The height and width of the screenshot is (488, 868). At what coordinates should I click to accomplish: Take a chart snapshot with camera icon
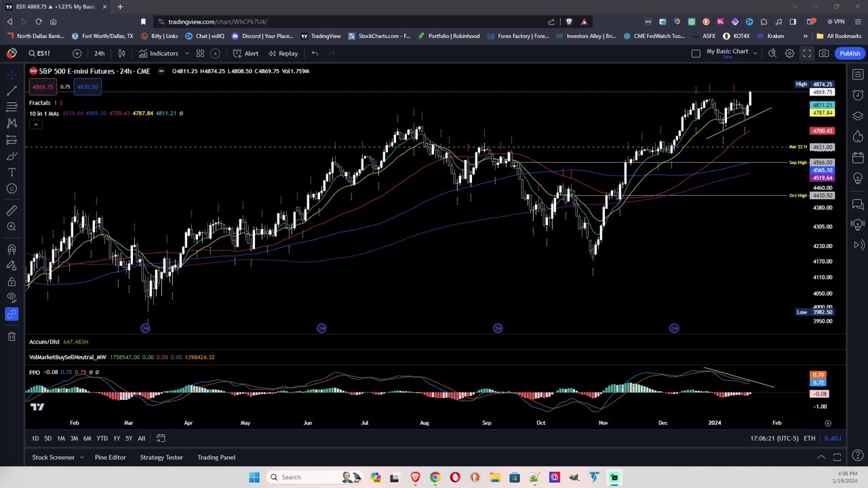click(x=824, y=54)
